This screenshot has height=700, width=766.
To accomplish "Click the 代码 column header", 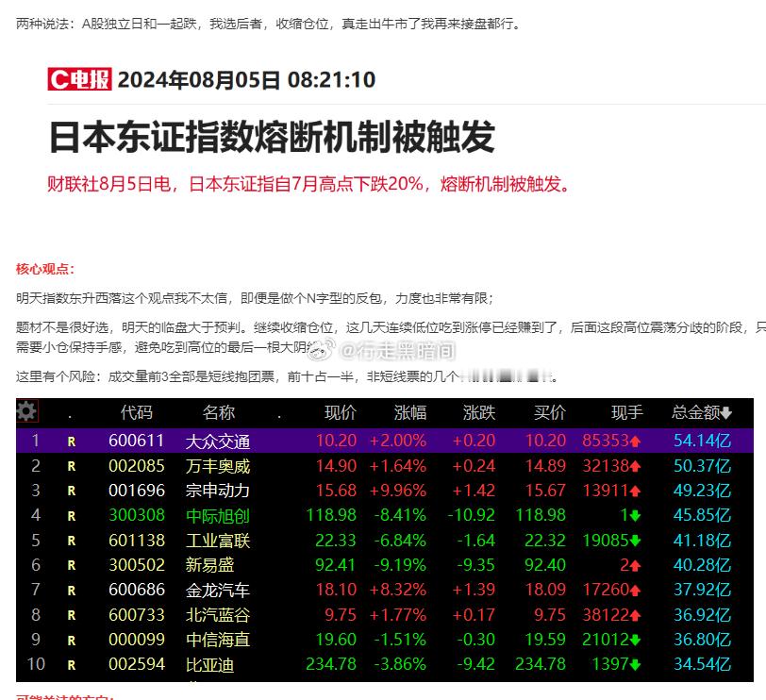I will (x=136, y=413).
